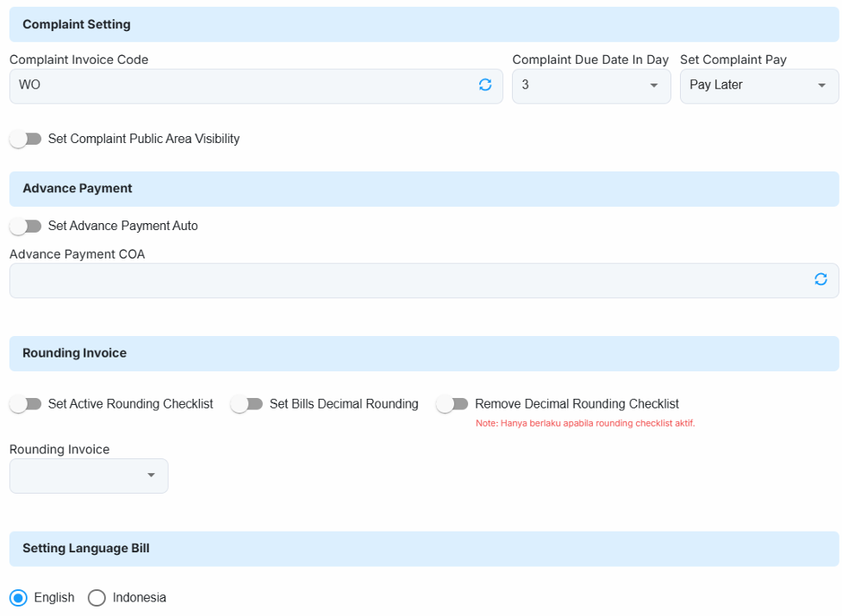Image resolution: width=842 pixels, height=616 pixels.
Task: Turn on Set Active Rounding Checklist
Action: (x=26, y=403)
